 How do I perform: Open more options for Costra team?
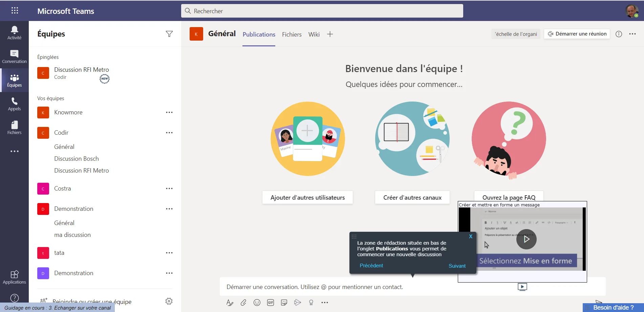tap(169, 188)
